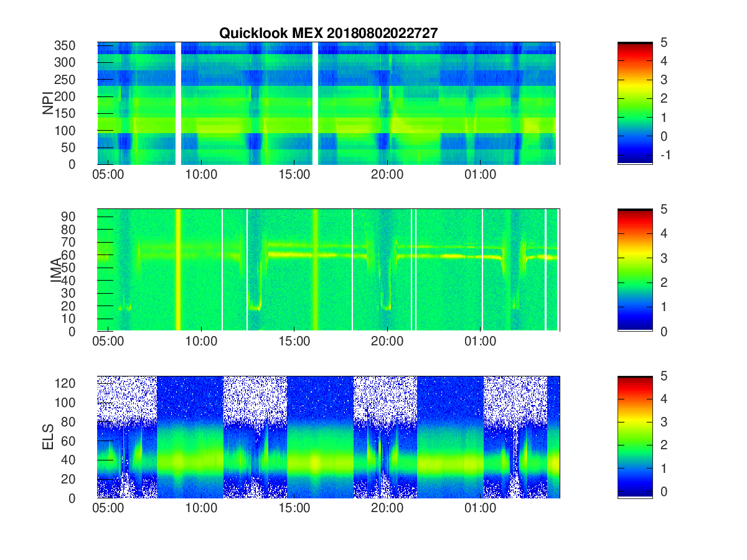This screenshot has height=560, width=747.
Task: Click the 10:00 time label under NPI plot
Action: pyautogui.click(x=201, y=175)
